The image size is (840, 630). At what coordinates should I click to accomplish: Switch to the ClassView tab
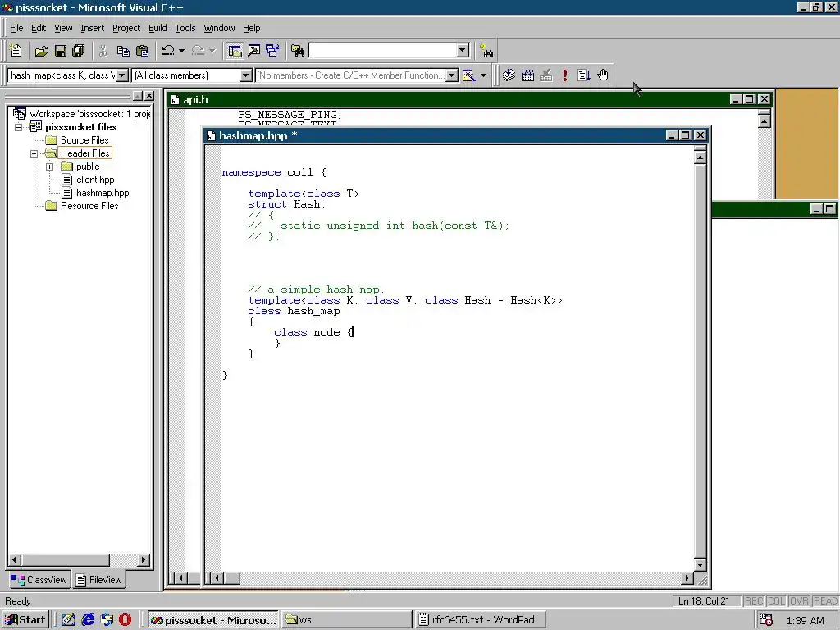39,580
